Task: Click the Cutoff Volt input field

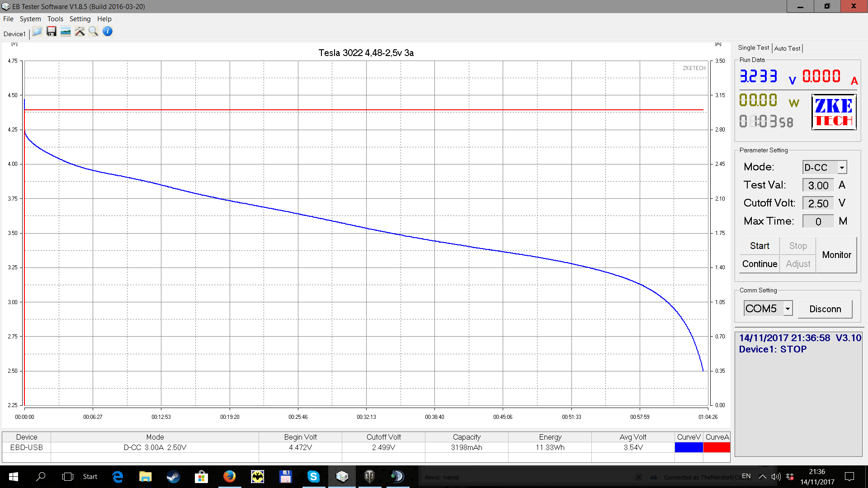Action: pos(818,203)
